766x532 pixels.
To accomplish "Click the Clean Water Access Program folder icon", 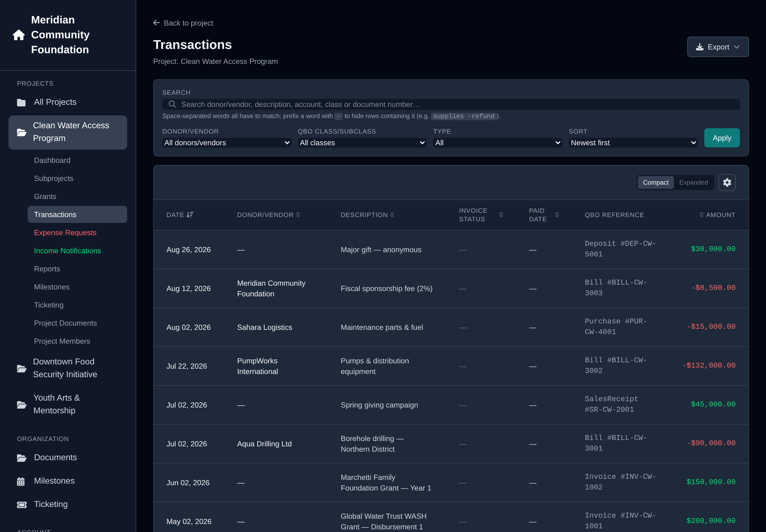I will pyautogui.click(x=22, y=132).
